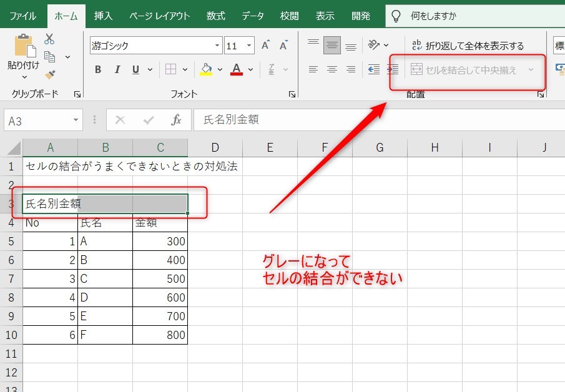Switch to the データ ribbon tab
Image resolution: width=565 pixels, height=392 pixels.
click(252, 16)
